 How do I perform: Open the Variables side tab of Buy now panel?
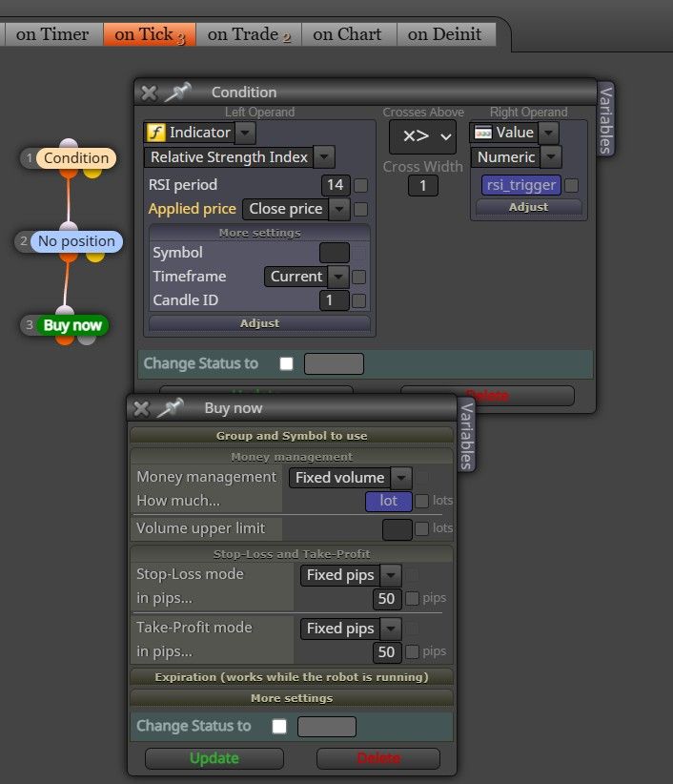(x=467, y=435)
